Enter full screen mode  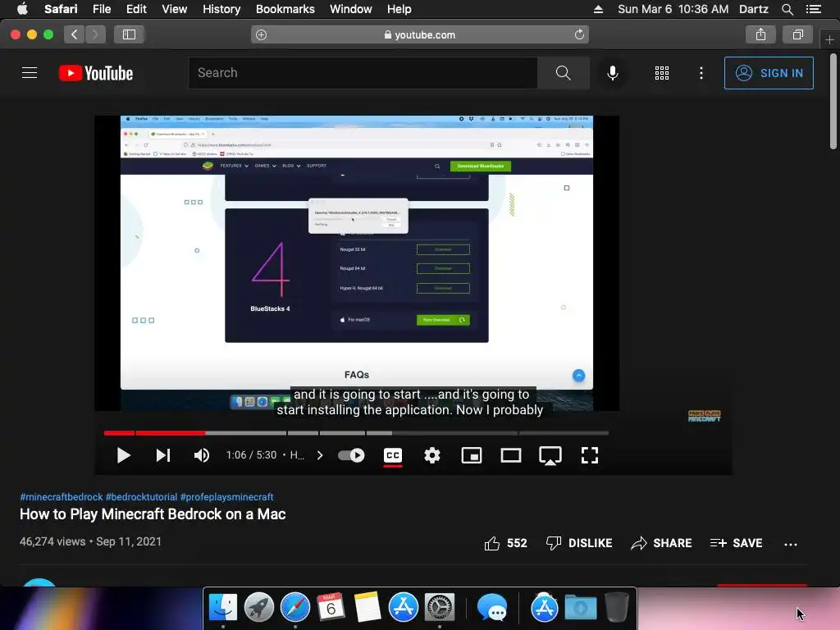[589, 455]
